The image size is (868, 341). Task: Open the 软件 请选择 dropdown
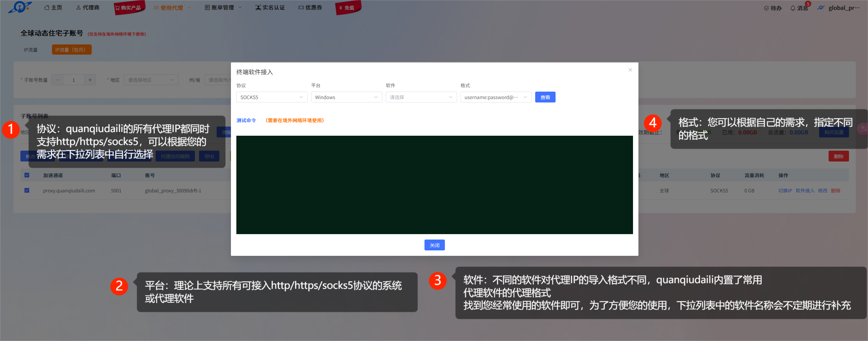click(x=421, y=97)
